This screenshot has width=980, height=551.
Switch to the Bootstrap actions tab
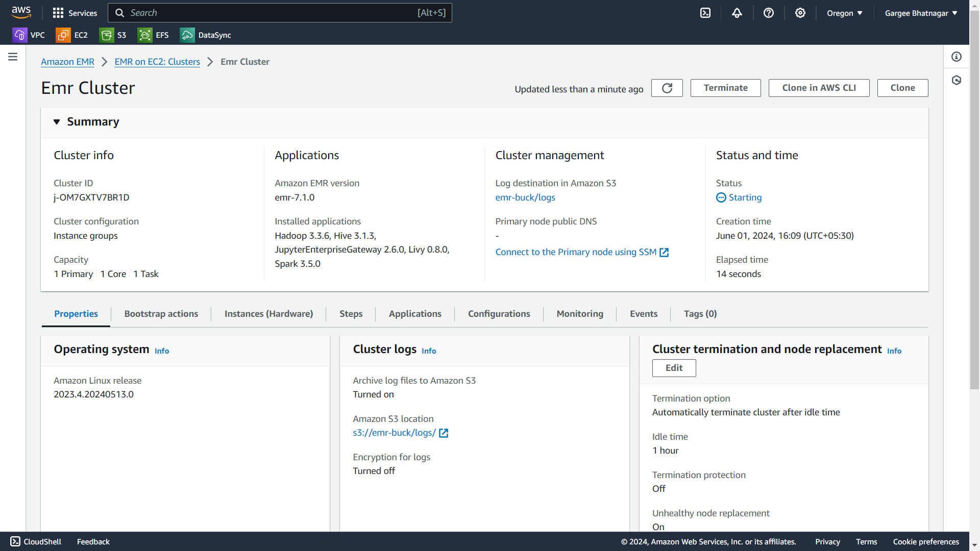click(x=161, y=314)
